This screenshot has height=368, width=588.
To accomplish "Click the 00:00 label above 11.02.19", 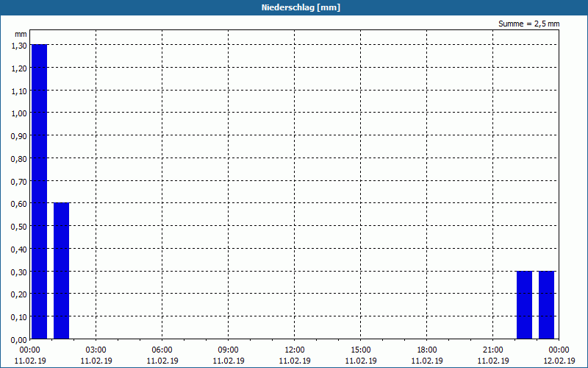I will tap(30, 350).
